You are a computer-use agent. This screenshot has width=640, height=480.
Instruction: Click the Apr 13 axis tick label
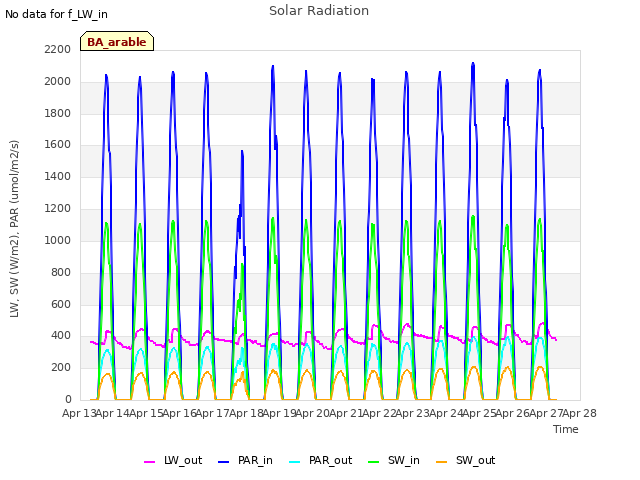79,413
